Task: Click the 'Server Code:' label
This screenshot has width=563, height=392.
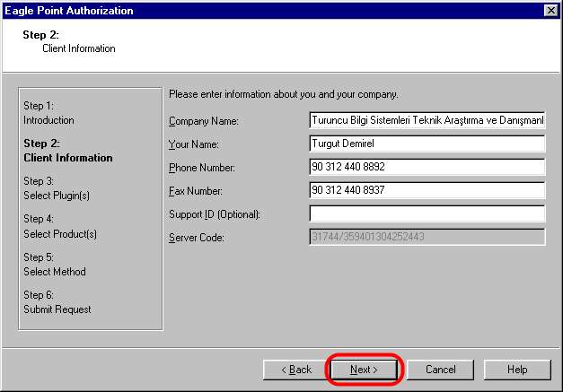Action: pos(197,238)
